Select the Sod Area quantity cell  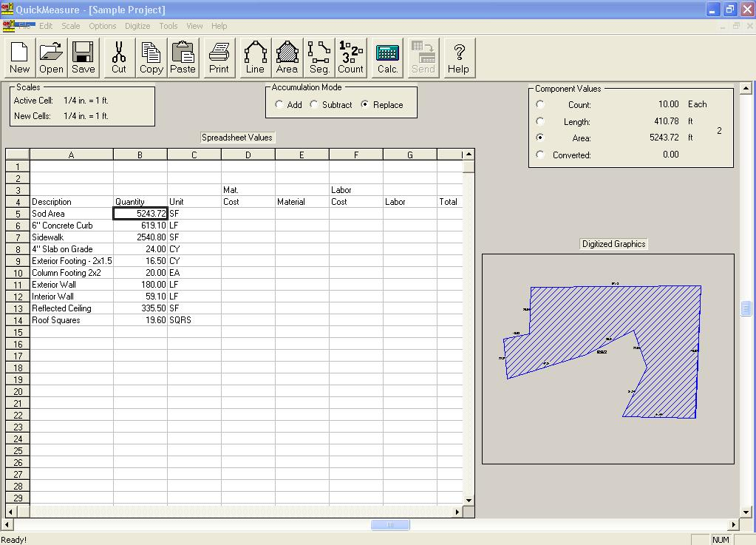pos(140,213)
